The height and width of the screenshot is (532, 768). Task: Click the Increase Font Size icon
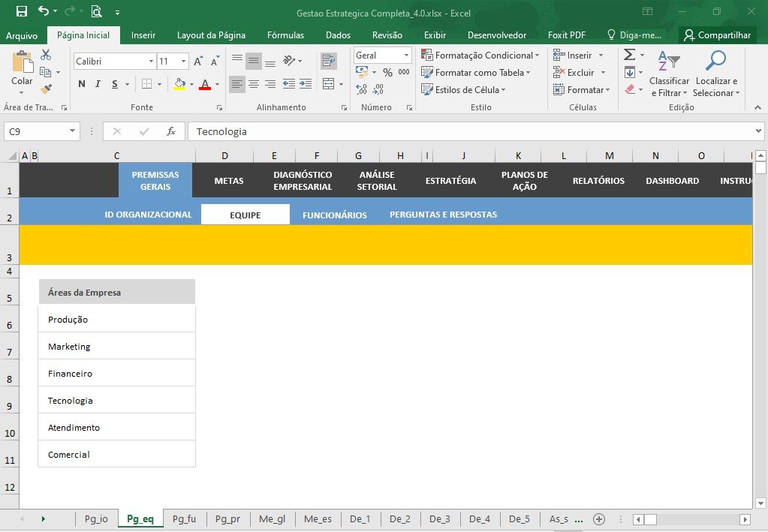198,62
